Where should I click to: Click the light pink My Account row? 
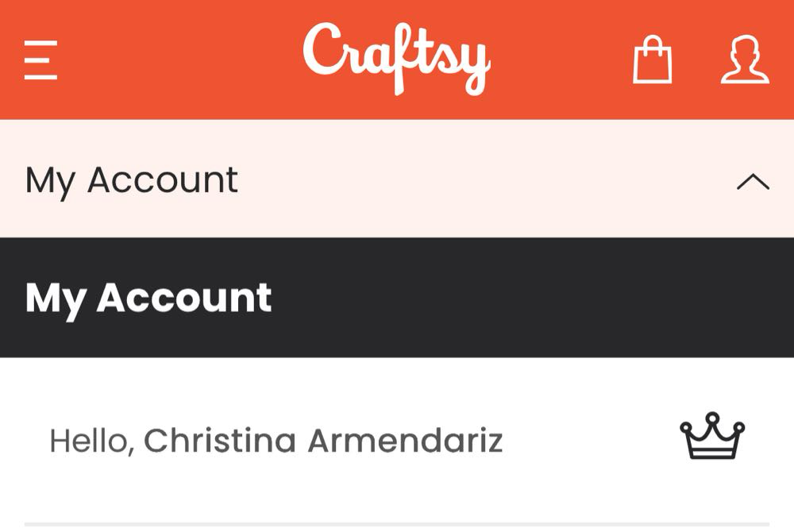(476, 180)
